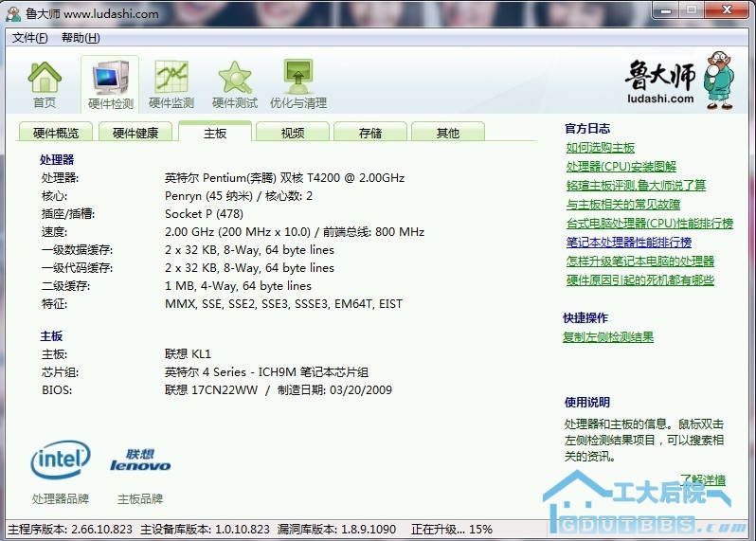Click status bar 主设备库版本: 1.0.10.823
Viewport: 756px width, 541px height.
tap(205, 530)
